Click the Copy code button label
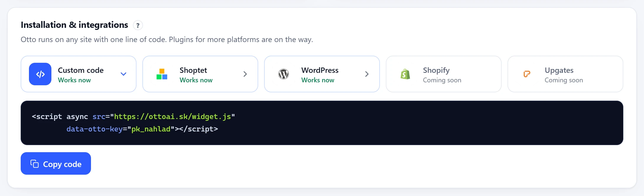This screenshot has width=644, height=196. pyautogui.click(x=62, y=164)
